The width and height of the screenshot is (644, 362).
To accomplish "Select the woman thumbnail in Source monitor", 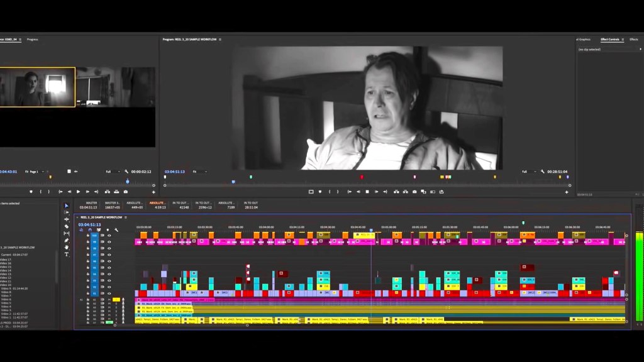I will pos(37,87).
